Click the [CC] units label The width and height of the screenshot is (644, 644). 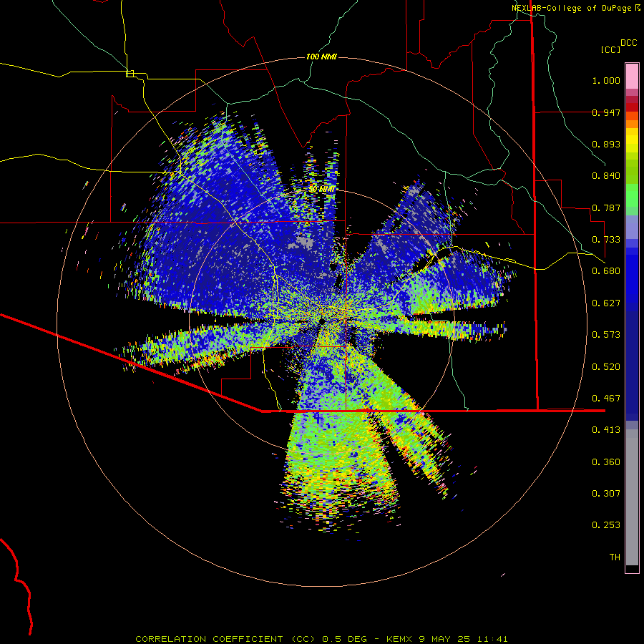click(x=611, y=49)
